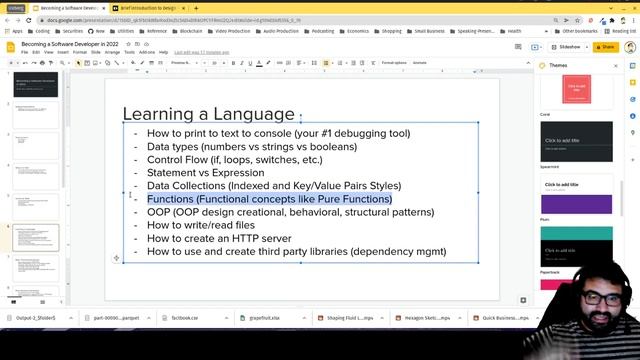The height and width of the screenshot is (360, 640).
Task: Open the new slide dropdown arrow
Action: 17,63
